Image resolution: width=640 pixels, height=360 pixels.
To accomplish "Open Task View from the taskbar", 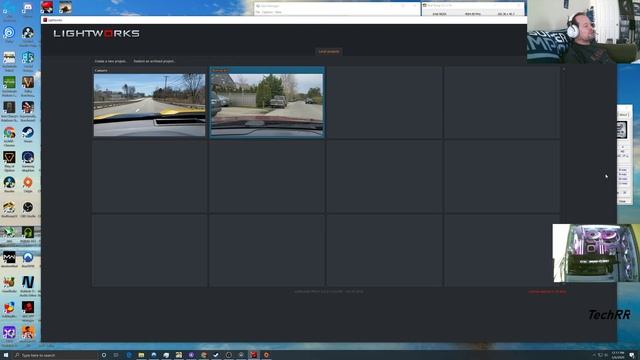I will pos(116,355).
